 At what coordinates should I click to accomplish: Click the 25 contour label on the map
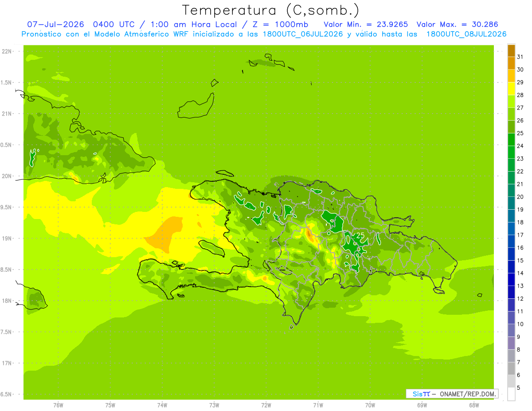[x=360, y=235]
